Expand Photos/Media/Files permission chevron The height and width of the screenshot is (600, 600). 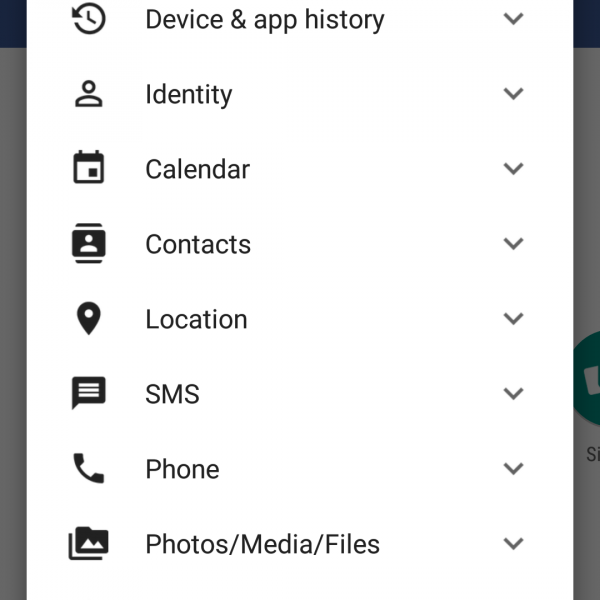[x=513, y=544]
